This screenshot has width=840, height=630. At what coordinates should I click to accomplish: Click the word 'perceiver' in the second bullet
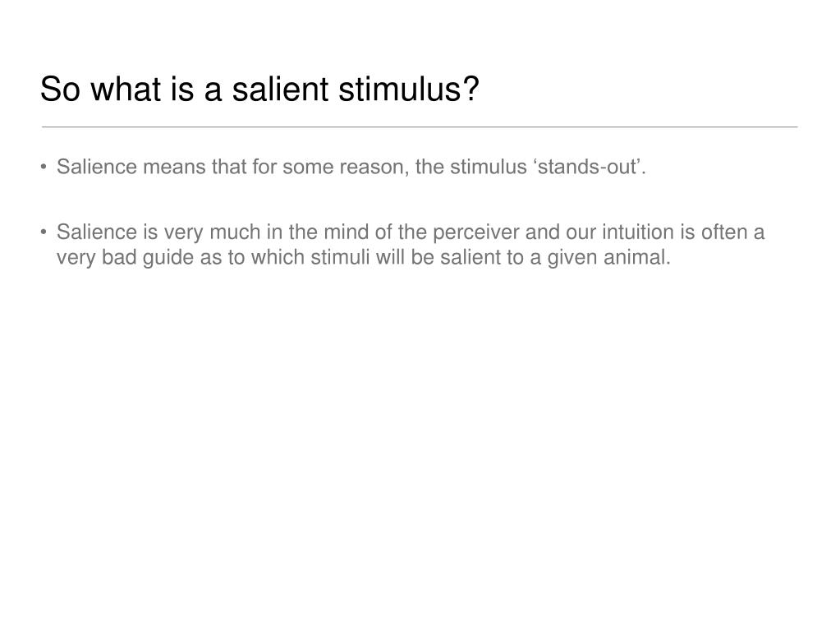pos(475,232)
